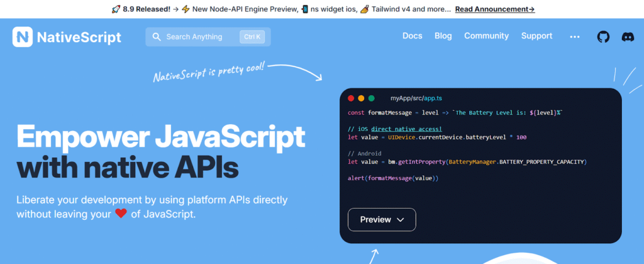This screenshot has width=644, height=264.
Task: Click the search magnifier icon
Action: 157,37
